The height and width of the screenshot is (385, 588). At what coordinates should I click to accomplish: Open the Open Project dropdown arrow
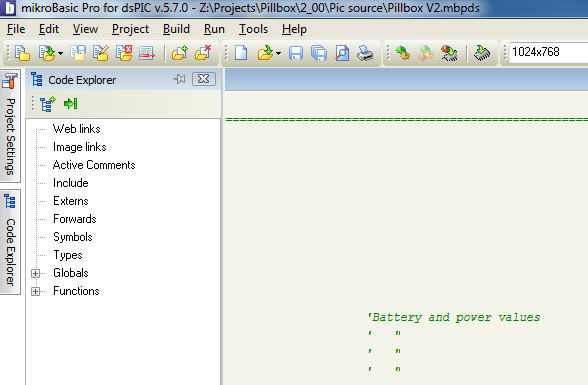point(60,53)
